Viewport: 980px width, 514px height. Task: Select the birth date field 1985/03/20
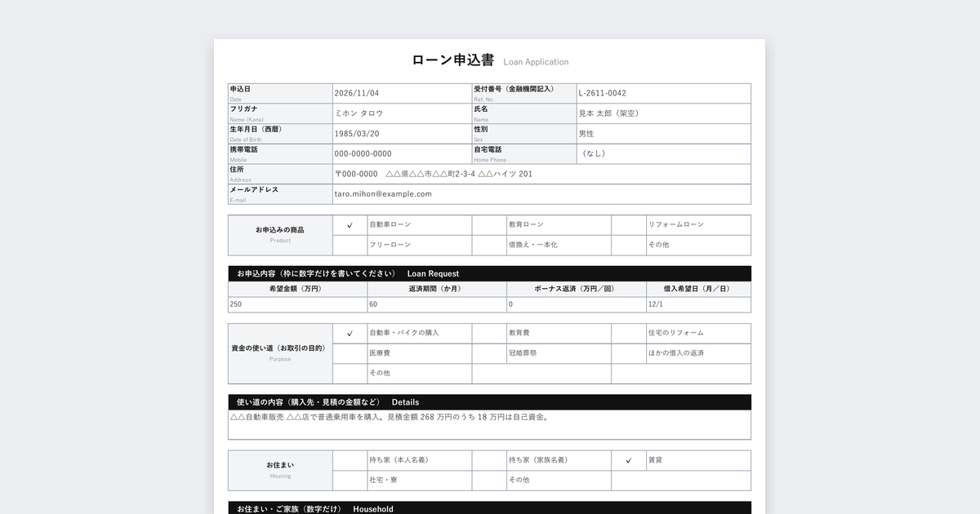[402, 134]
